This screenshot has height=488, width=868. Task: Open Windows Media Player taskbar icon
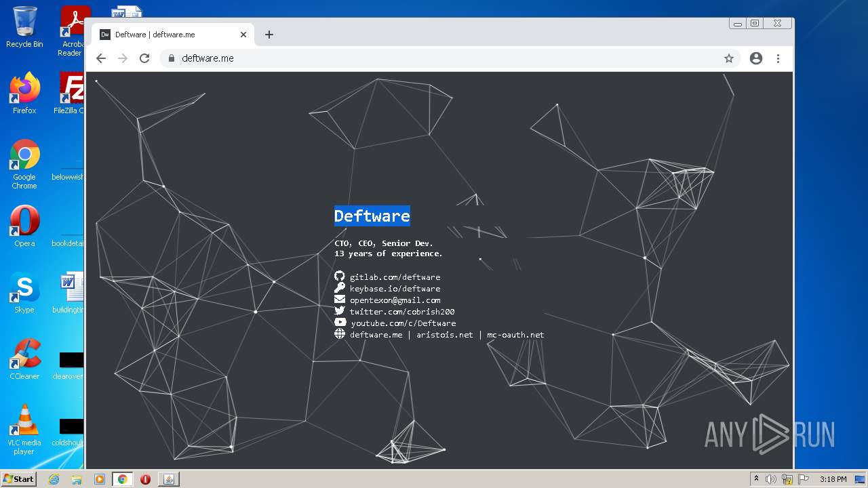pos(99,479)
